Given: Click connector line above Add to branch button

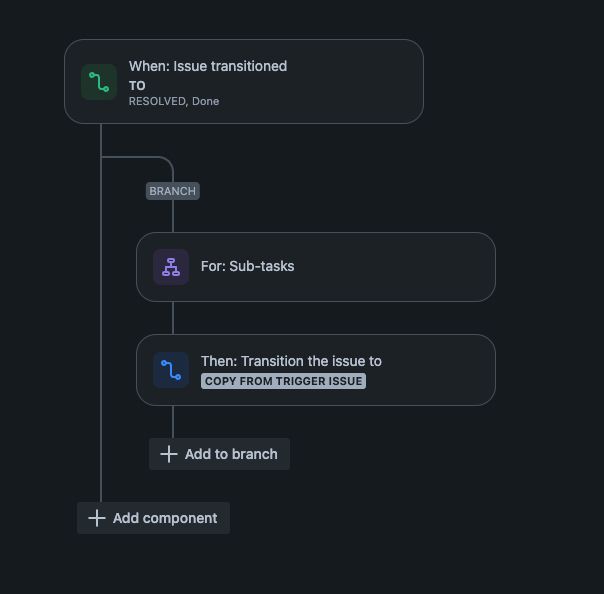Looking at the screenshot, I should [x=173, y=422].
